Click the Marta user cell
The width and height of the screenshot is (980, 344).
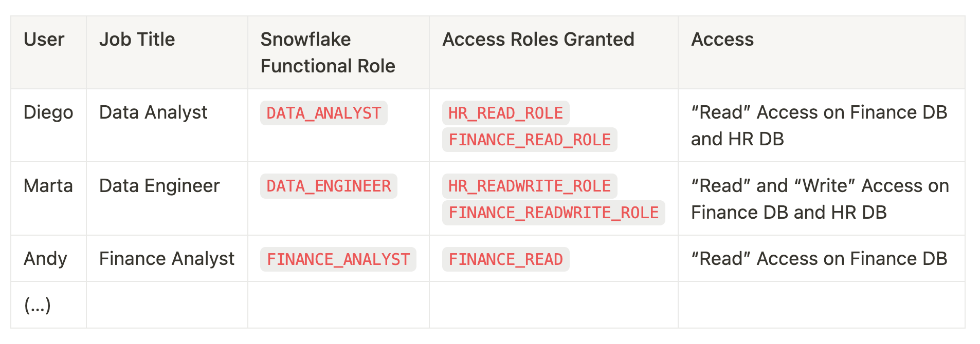click(x=48, y=186)
